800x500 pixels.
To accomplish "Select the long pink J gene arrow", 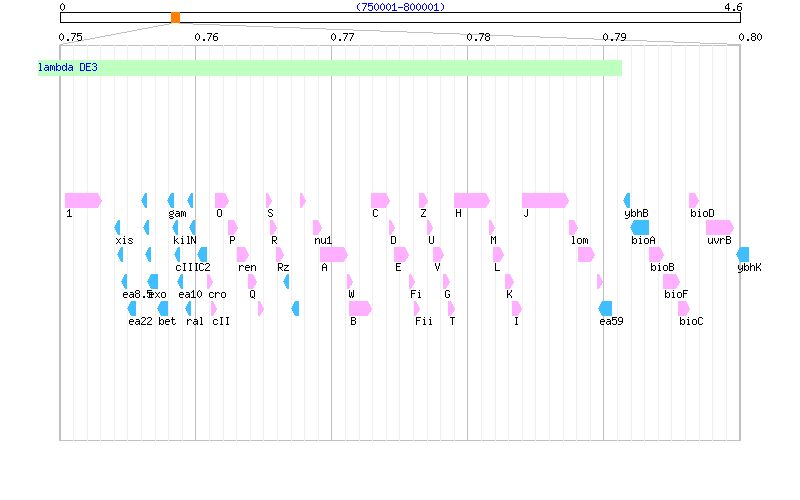I will coord(544,200).
